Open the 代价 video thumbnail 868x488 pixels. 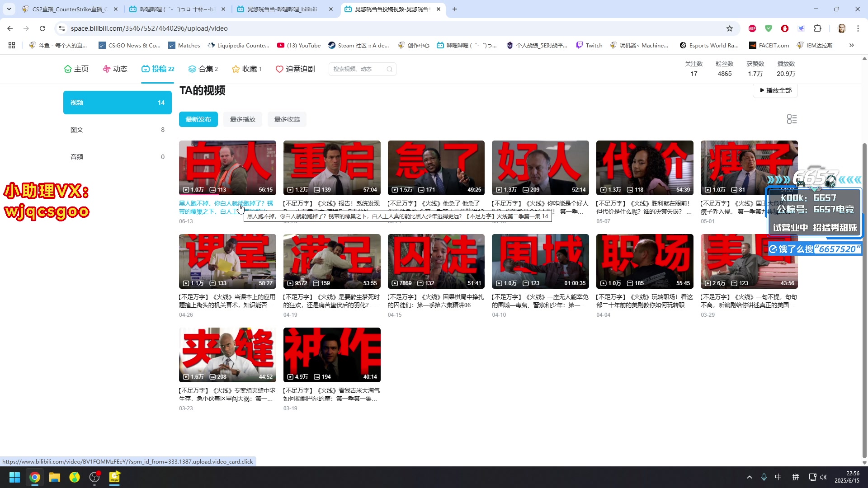(x=645, y=168)
